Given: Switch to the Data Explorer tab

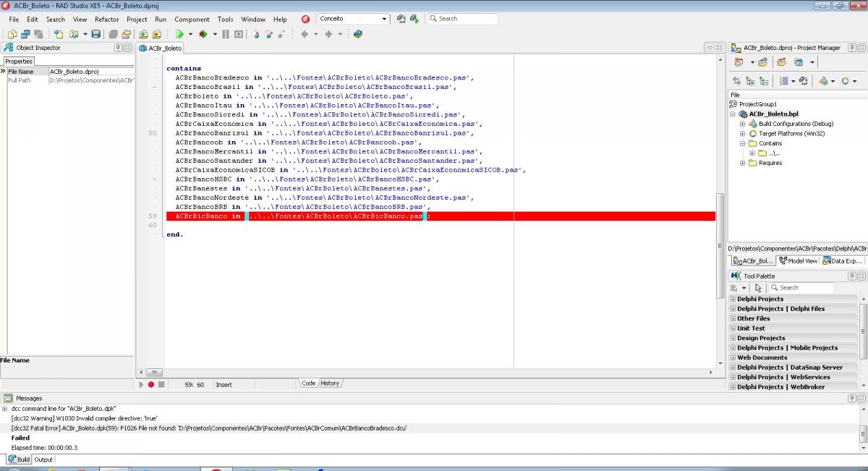Looking at the screenshot, I should point(843,260).
